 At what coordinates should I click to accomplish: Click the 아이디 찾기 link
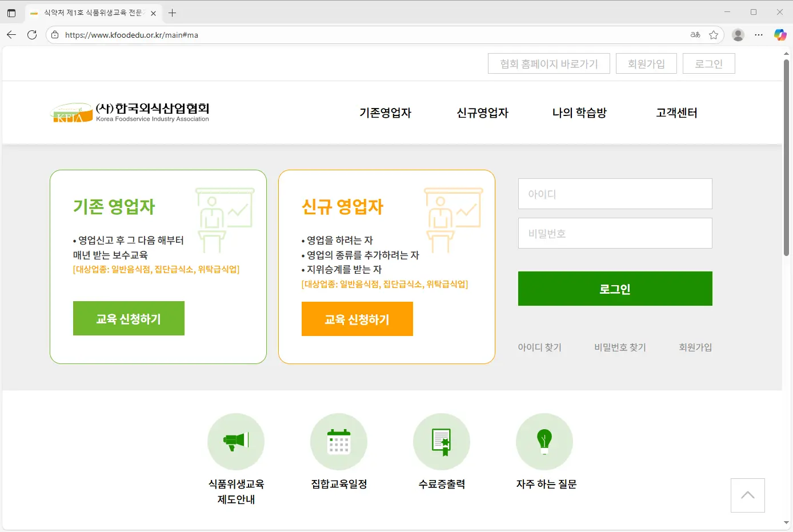coord(539,347)
